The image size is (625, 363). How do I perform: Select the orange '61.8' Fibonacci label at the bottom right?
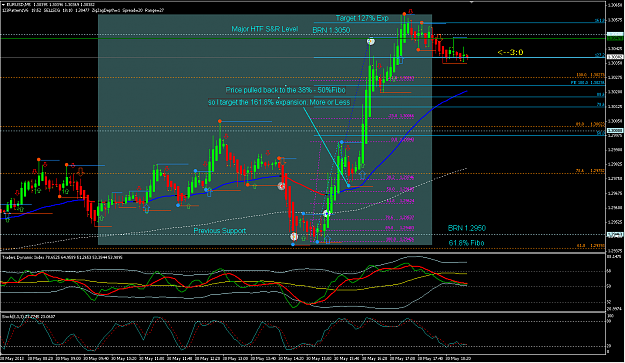590,246
